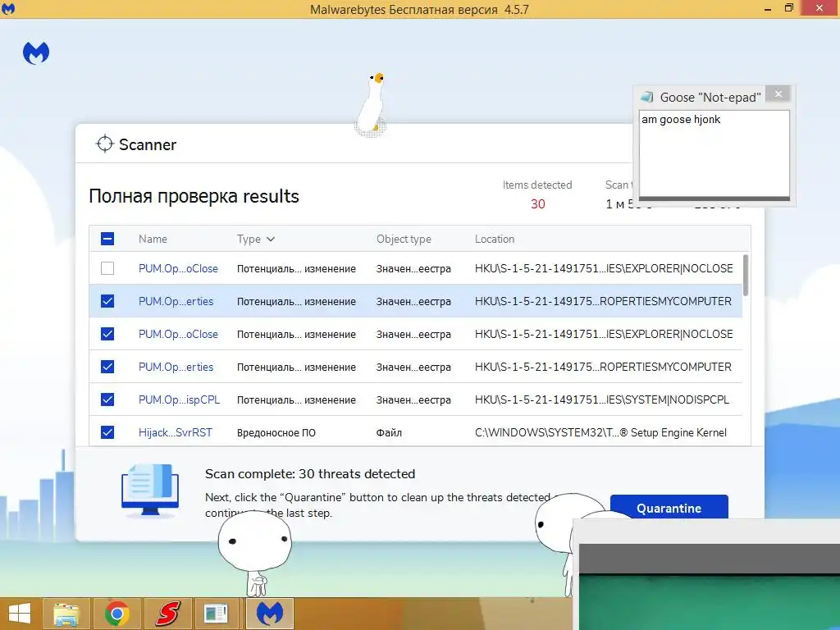The image size is (840, 630).
Task: Close the Goose Not-epad window
Action: pyautogui.click(x=778, y=94)
